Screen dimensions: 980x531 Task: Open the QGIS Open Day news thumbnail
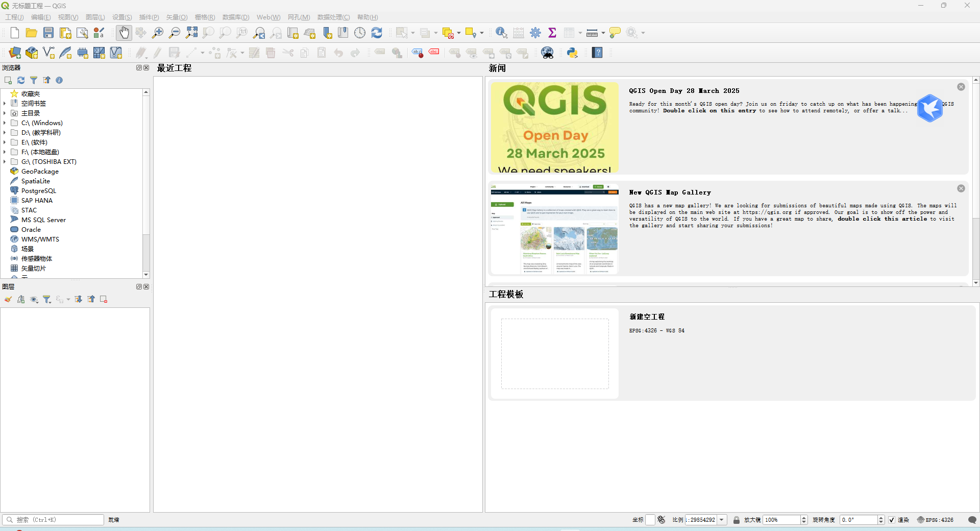point(555,128)
